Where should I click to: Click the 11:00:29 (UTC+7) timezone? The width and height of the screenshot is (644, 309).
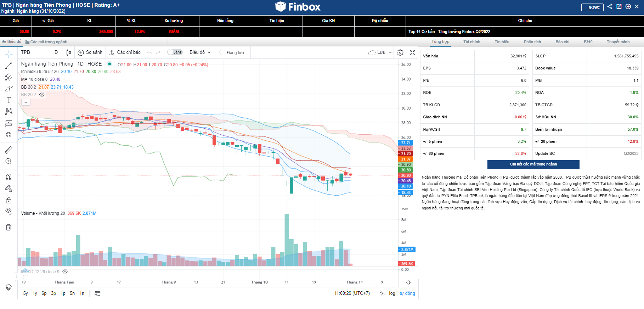point(352,293)
